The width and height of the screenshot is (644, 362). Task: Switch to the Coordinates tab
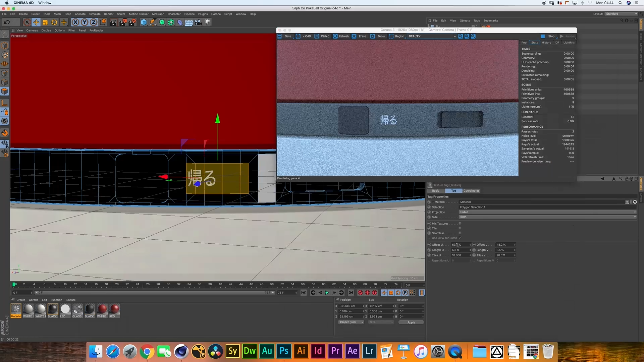click(471, 191)
